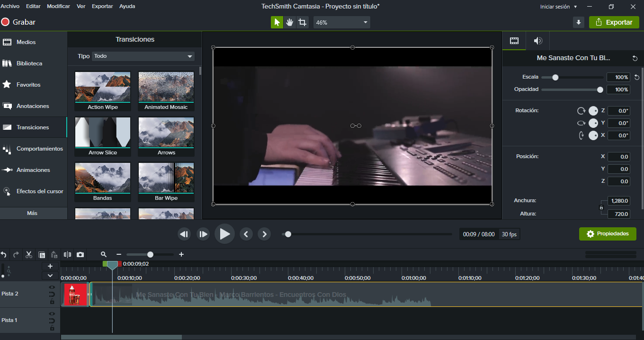Play the video preview
This screenshot has height=340, width=644.
pos(224,234)
